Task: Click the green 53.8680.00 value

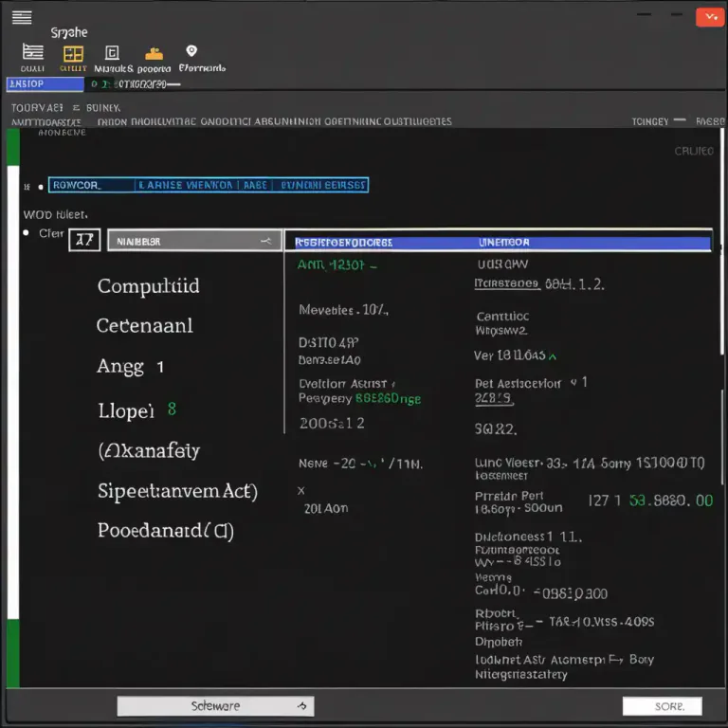Action: (671, 500)
